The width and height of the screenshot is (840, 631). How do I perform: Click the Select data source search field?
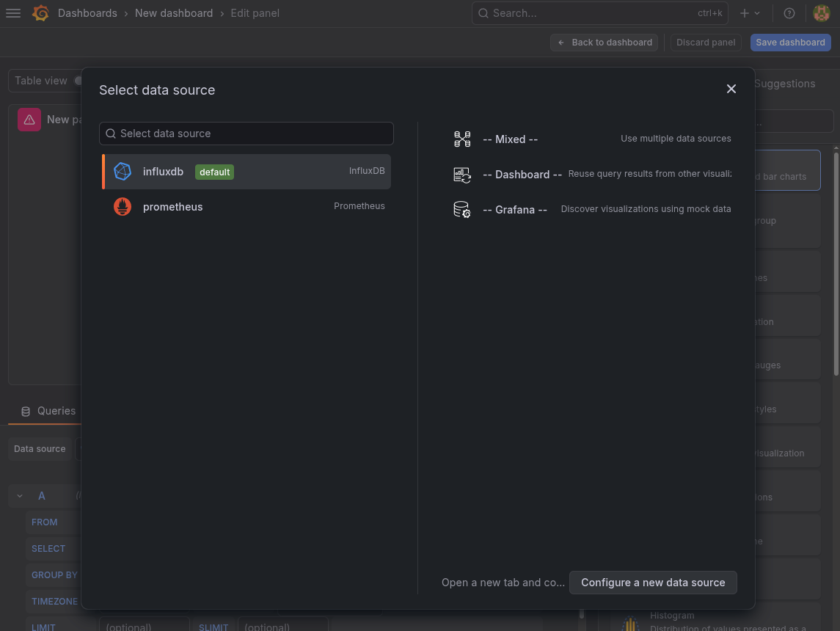click(x=246, y=133)
